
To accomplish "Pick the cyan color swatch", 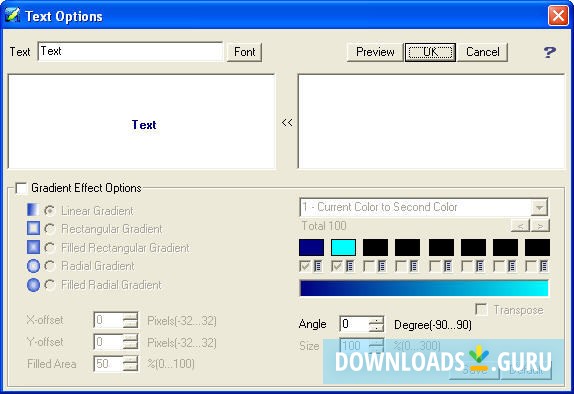I will click(x=343, y=248).
